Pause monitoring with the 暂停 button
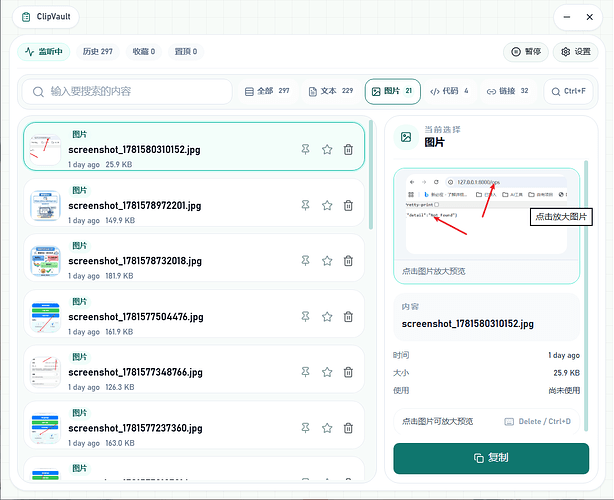Image resolution: width=614 pixels, height=500 pixels. (526, 52)
